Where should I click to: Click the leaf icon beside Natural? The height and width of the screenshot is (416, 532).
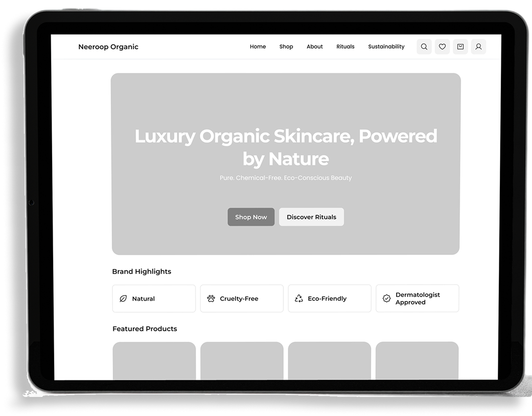123,299
